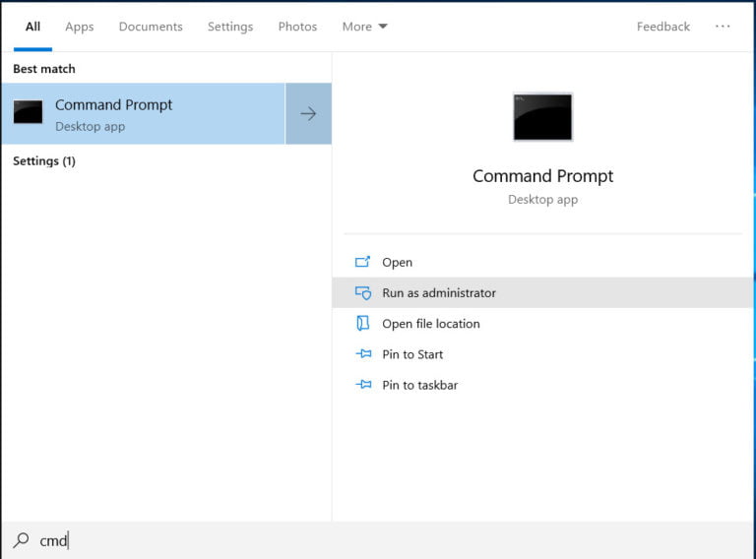Screen dimensions: 756x559
Task: Click the Pin to Start pin icon
Action: 362,354
